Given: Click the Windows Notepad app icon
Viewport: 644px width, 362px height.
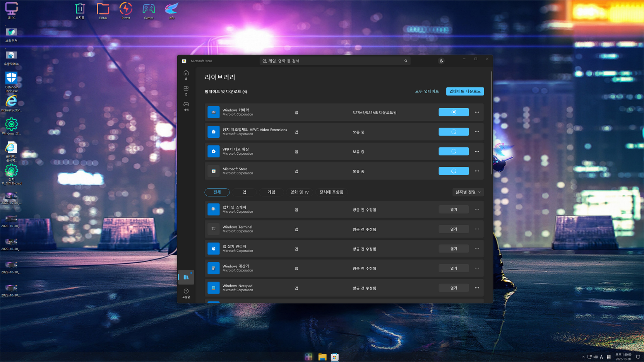Looking at the screenshot, I should coord(213,288).
